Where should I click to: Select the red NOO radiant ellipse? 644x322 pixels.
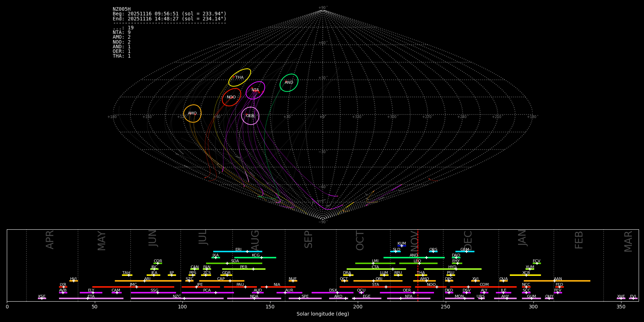[231, 97]
